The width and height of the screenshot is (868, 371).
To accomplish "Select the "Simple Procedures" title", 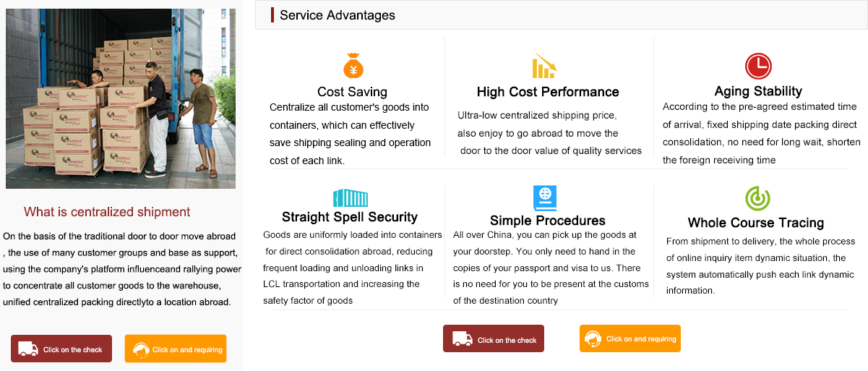I will pos(547,221).
